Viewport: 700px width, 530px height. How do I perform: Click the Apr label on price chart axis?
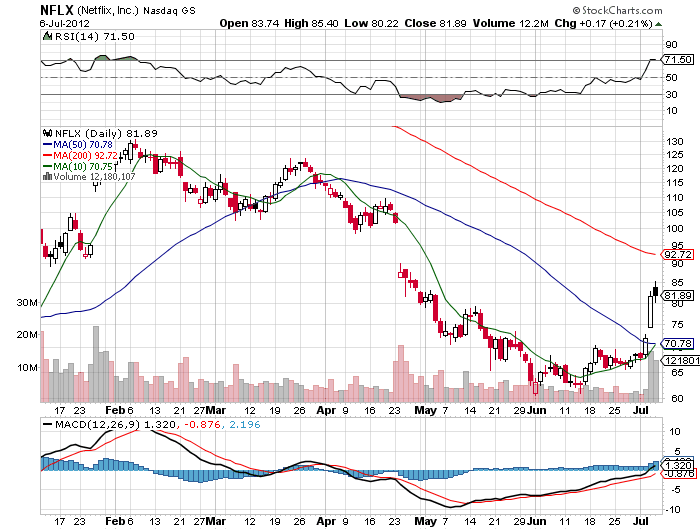click(326, 410)
